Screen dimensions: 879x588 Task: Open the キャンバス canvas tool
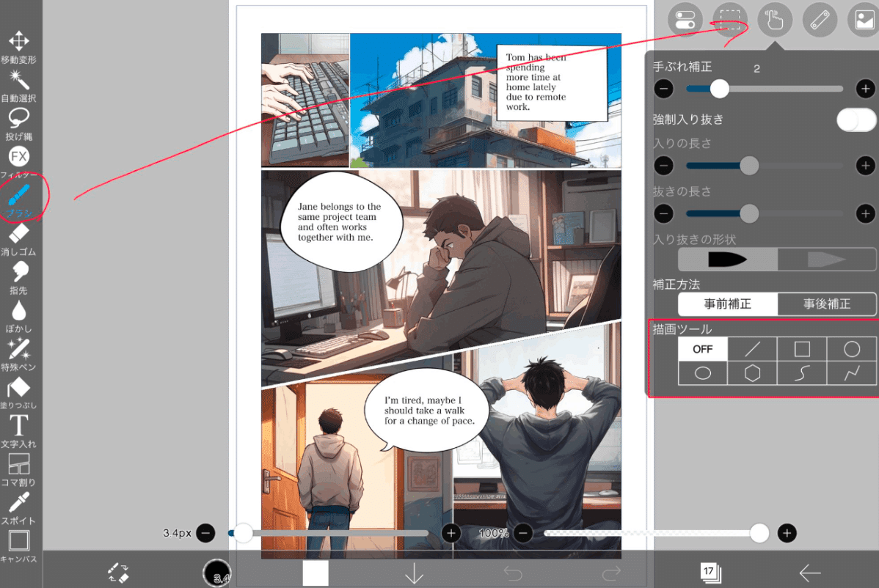coord(18,546)
